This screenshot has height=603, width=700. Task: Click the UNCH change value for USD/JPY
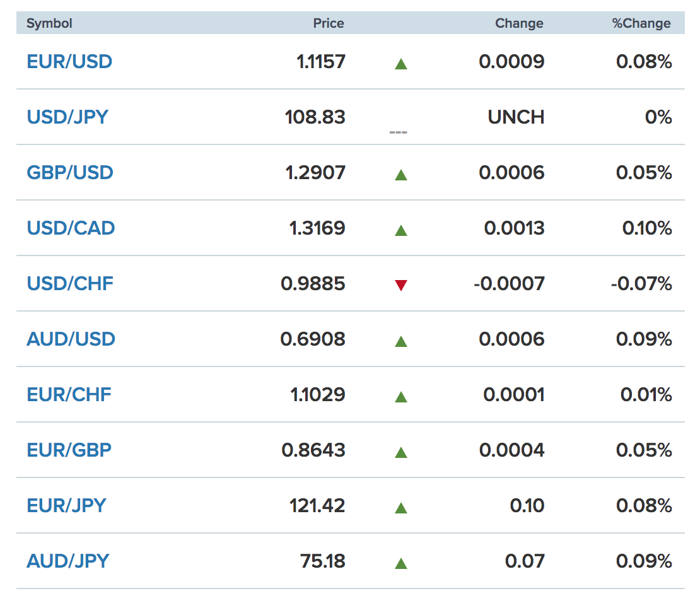(516, 117)
